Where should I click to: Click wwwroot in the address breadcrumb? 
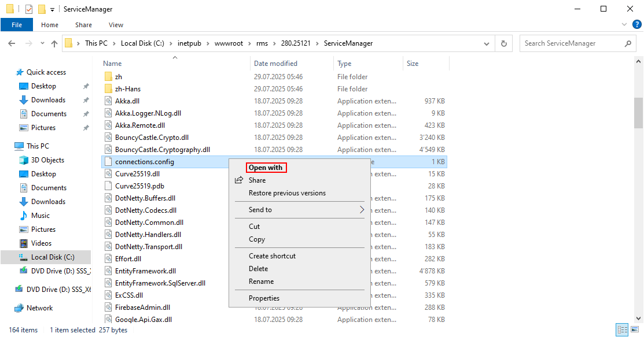coord(229,43)
